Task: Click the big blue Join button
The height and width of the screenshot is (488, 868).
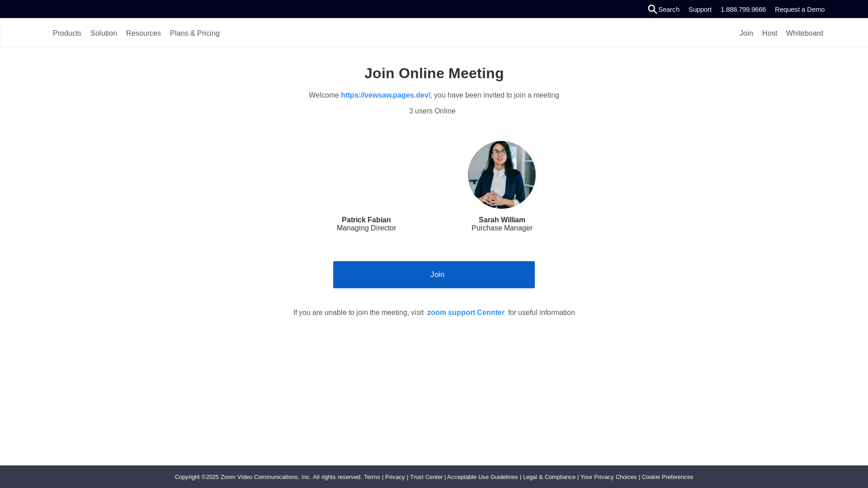Action: click(x=434, y=275)
